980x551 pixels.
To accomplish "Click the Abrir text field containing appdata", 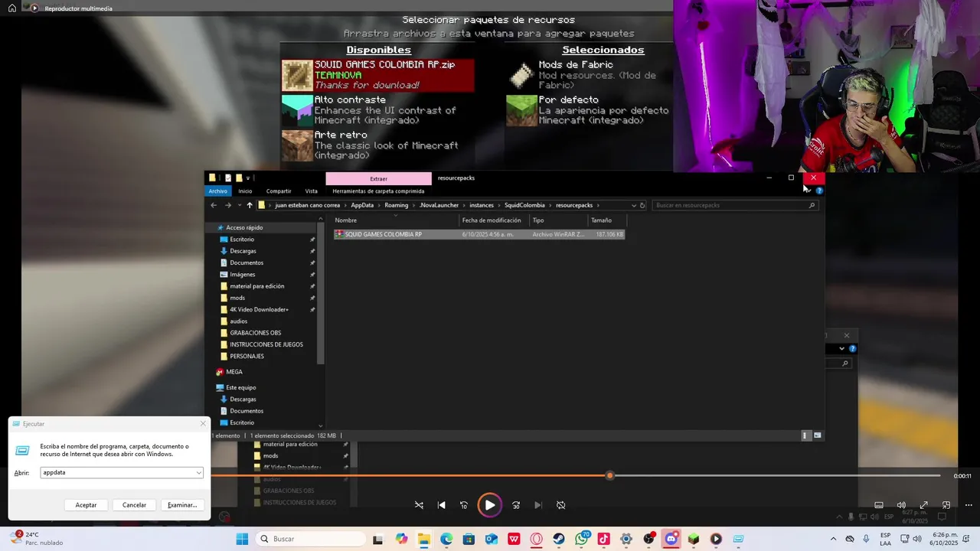I will pyautogui.click(x=121, y=473).
